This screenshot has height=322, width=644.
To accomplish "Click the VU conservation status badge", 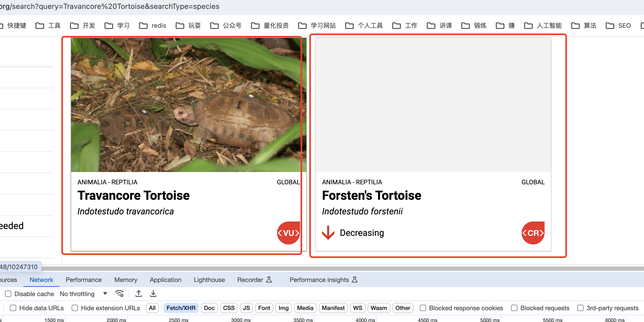I will point(288,233).
